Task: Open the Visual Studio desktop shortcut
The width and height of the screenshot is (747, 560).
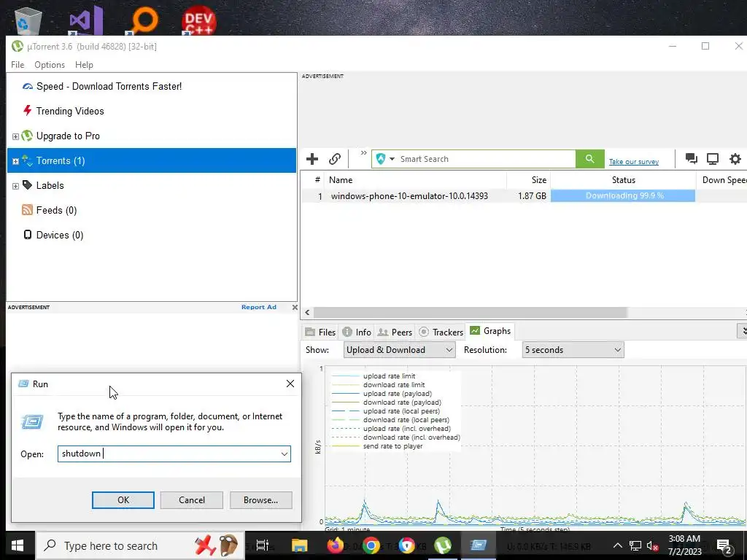Action: [86, 20]
